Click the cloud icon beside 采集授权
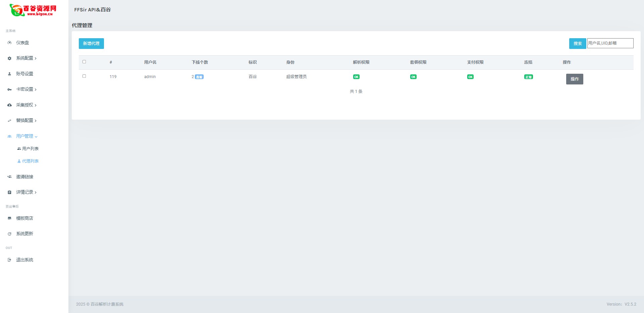The image size is (644, 313). 9,105
